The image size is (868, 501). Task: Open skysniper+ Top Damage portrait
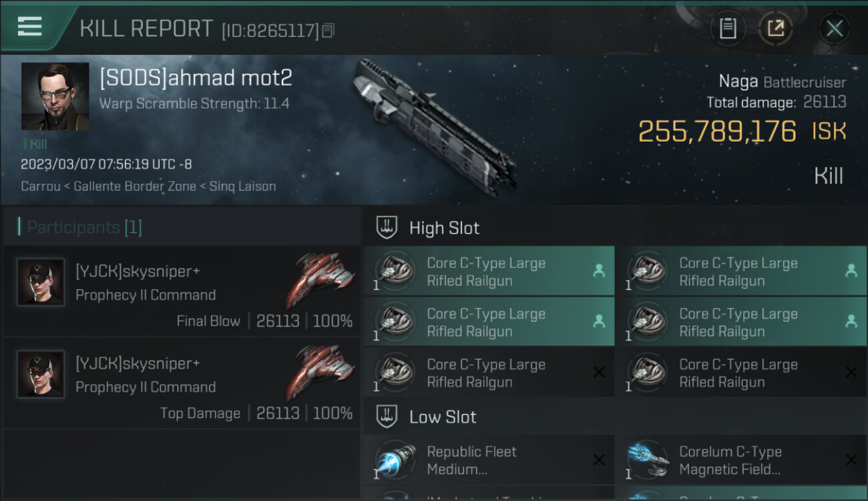click(x=41, y=374)
